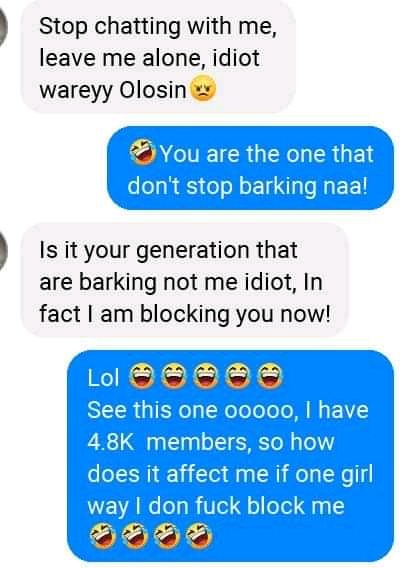Open the sender avatar beside "Stop chatting" message
The image size is (411, 568).
[x=3, y=27]
